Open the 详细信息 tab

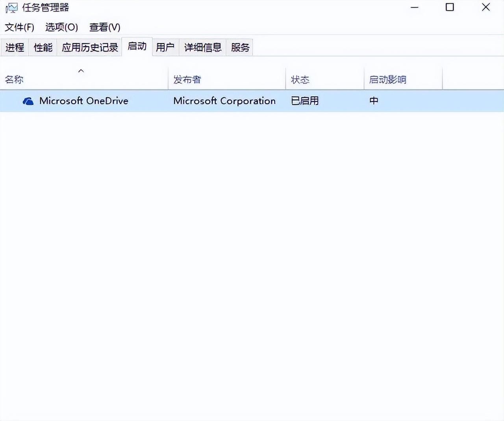tap(203, 48)
